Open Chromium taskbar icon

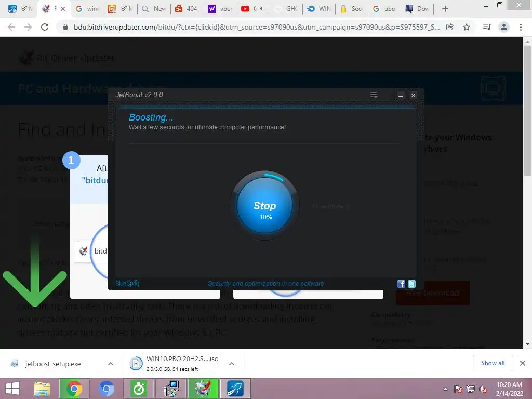pyautogui.click(x=106, y=389)
